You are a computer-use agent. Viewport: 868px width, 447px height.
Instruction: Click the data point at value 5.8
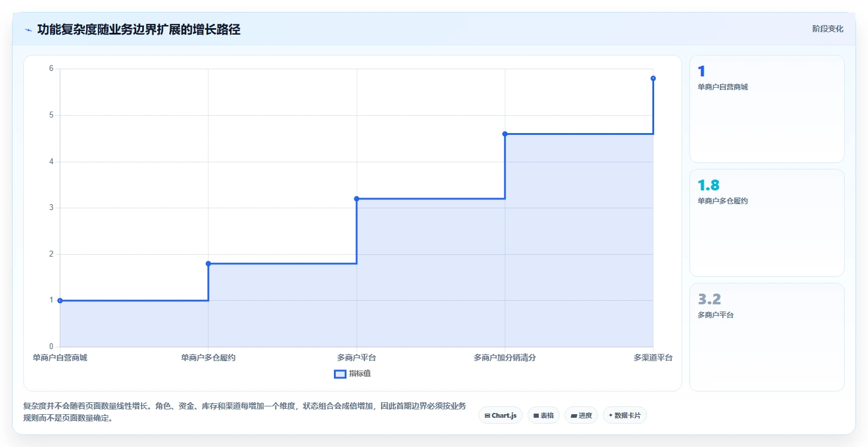coord(653,78)
